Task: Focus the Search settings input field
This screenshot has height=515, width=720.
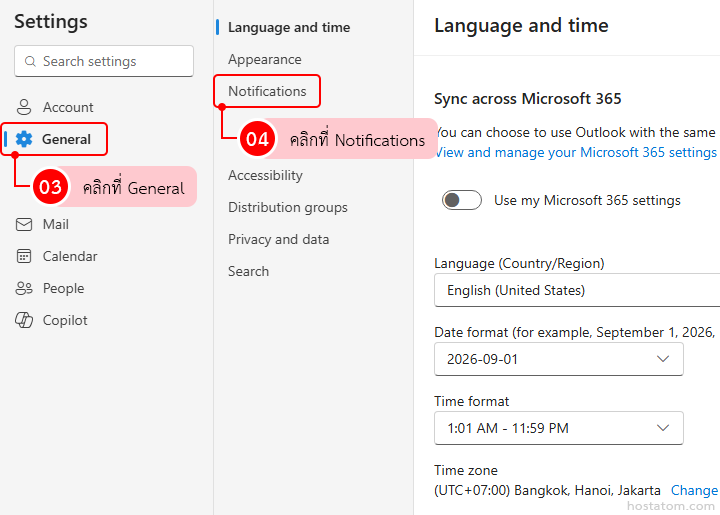Action: pyautogui.click(x=104, y=61)
